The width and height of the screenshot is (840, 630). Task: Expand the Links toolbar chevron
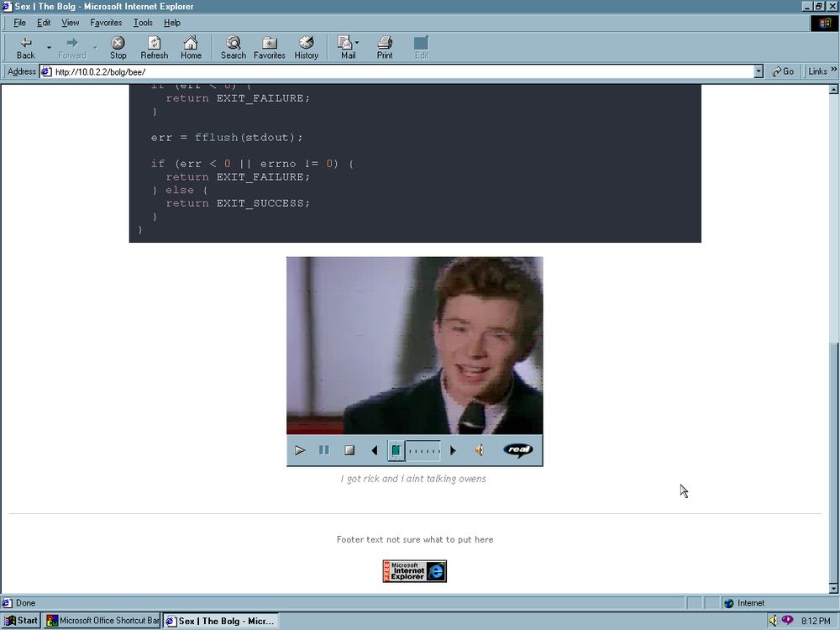[x=833, y=70]
